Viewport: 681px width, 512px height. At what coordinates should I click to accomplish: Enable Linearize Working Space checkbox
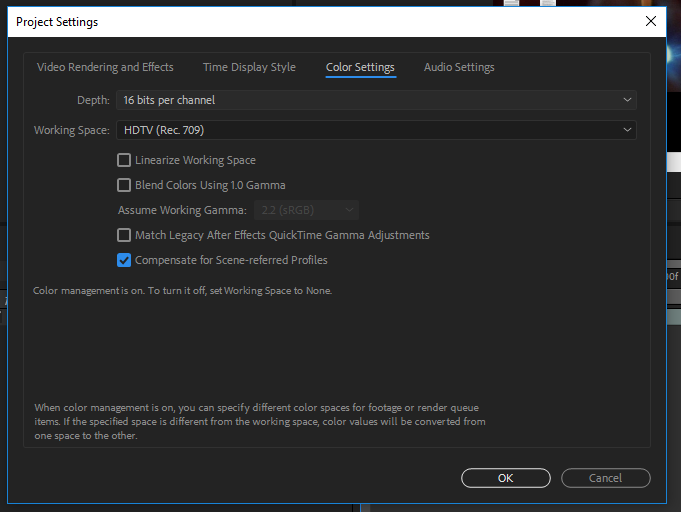point(124,160)
